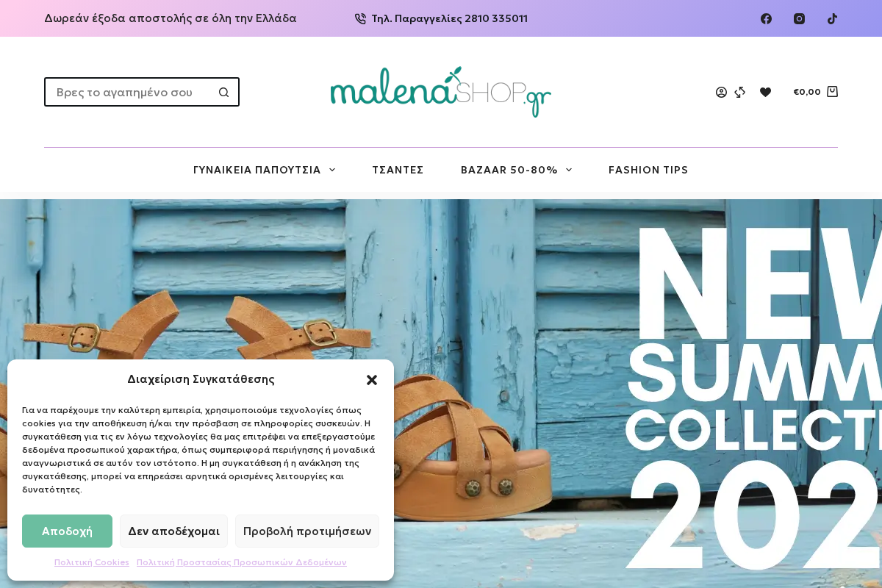Open the product compare icon
The width and height of the screenshot is (882, 588).
click(740, 92)
